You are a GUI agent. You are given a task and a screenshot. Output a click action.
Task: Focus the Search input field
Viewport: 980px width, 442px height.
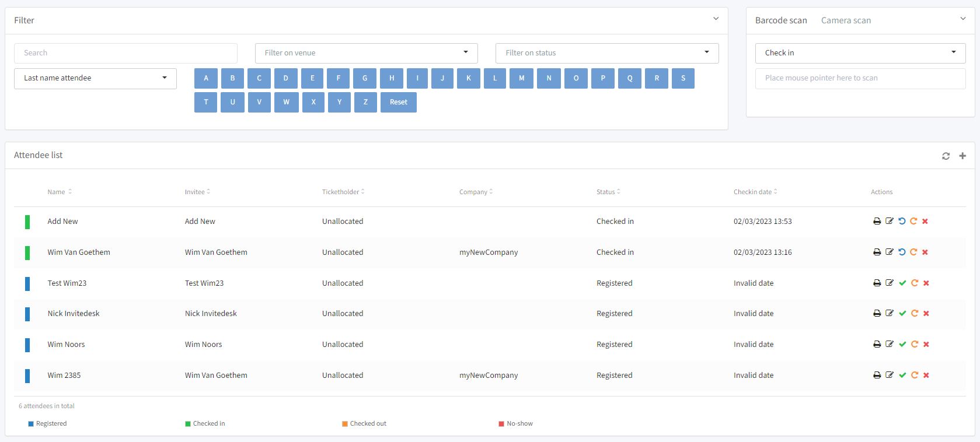tap(125, 53)
